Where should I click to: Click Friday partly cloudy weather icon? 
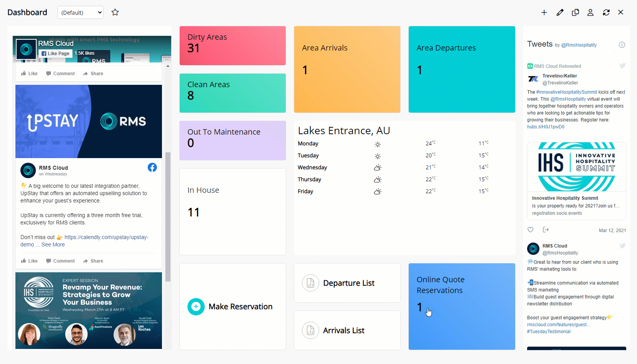[x=377, y=192]
